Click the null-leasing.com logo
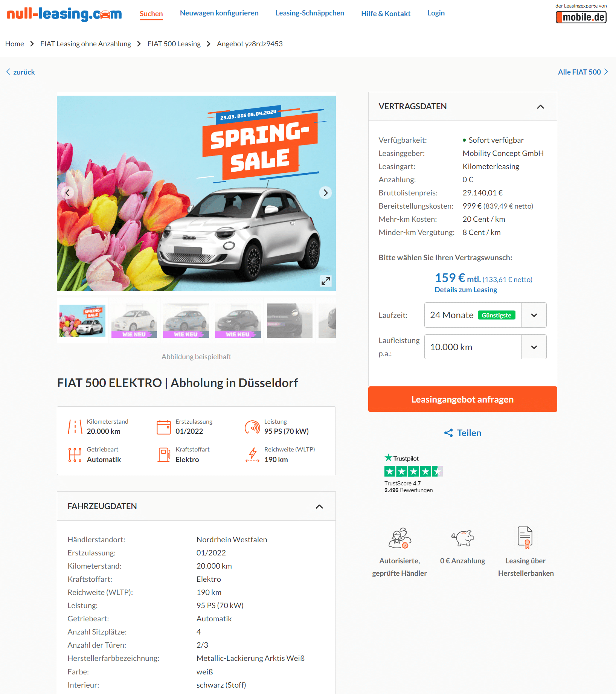Image resolution: width=616 pixels, height=694 pixels. coord(64,14)
